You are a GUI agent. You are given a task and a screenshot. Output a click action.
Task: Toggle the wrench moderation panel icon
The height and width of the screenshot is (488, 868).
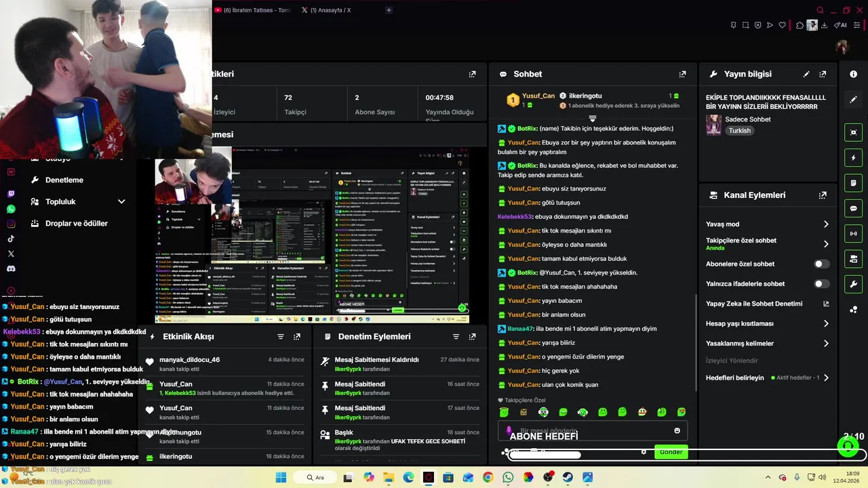click(854, 284)
